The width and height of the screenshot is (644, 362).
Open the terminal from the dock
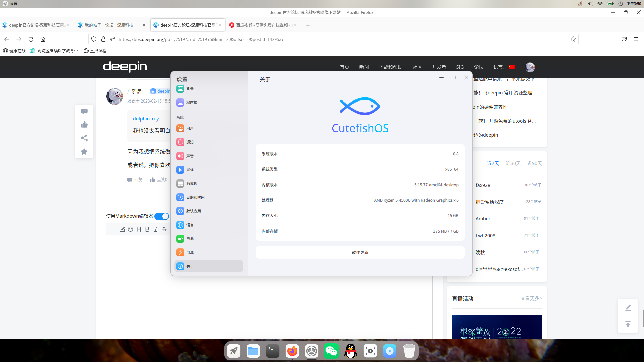[272, 351]
